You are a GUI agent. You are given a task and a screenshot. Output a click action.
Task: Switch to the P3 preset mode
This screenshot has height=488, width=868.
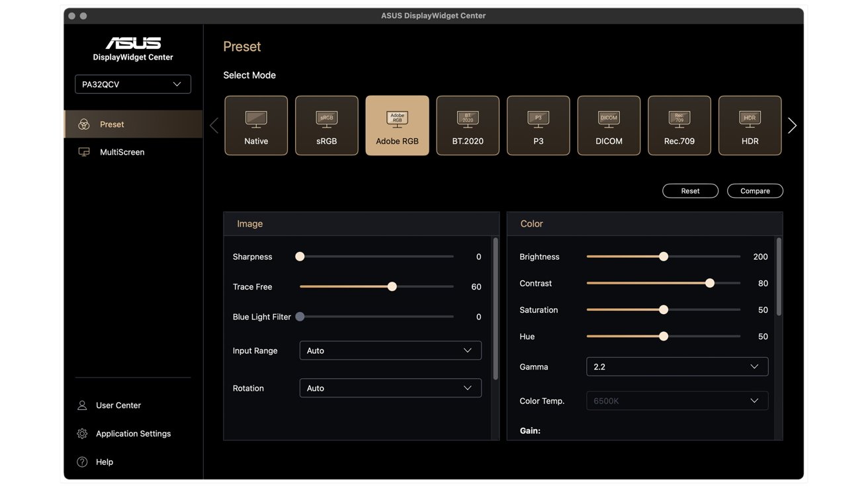tap(538, 126)
